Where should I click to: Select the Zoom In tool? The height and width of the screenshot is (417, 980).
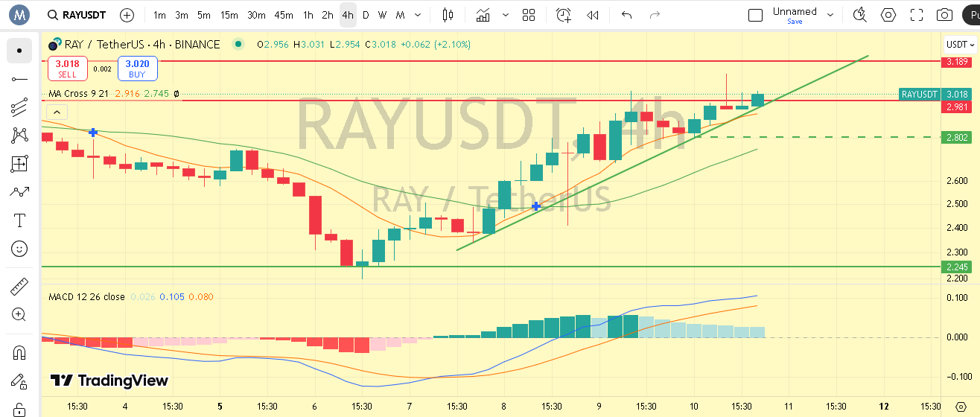pyautogui.click(x=19, y=314)
